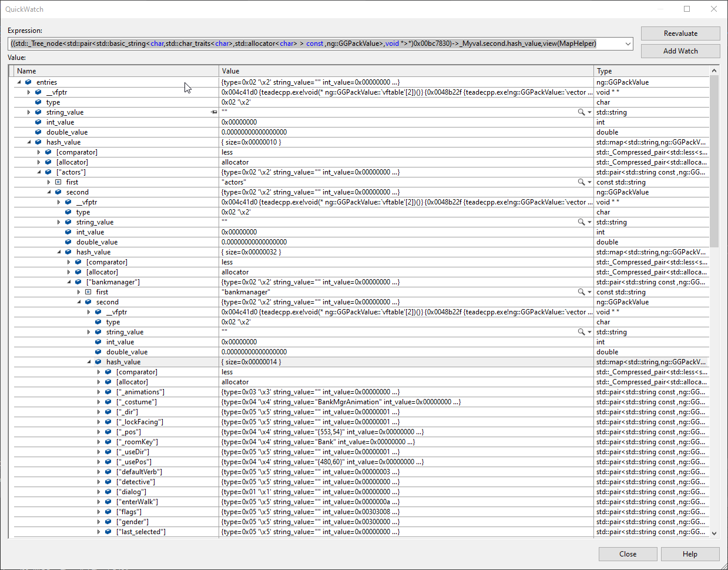Select the ng::GGPackValue type of entries row
728x570 pixels.
(622, 82)
